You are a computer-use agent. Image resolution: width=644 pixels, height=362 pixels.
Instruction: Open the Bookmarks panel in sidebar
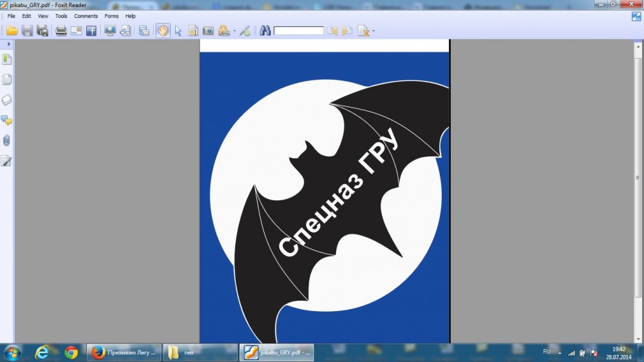(7, 59)
